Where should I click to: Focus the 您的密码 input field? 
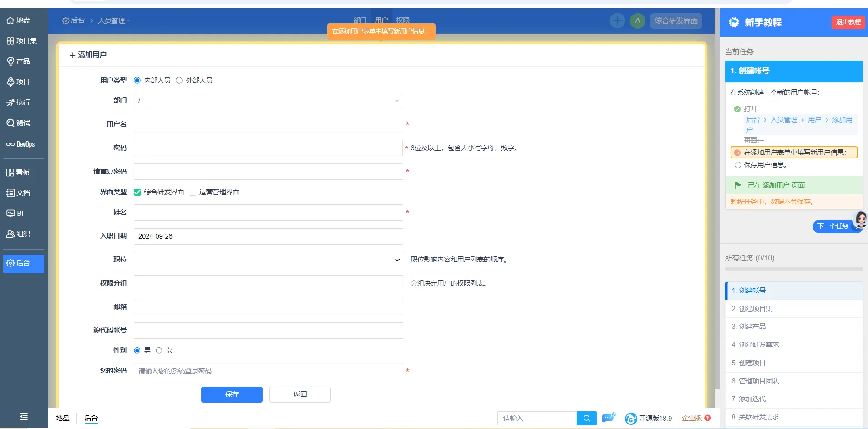click(269, 371)
